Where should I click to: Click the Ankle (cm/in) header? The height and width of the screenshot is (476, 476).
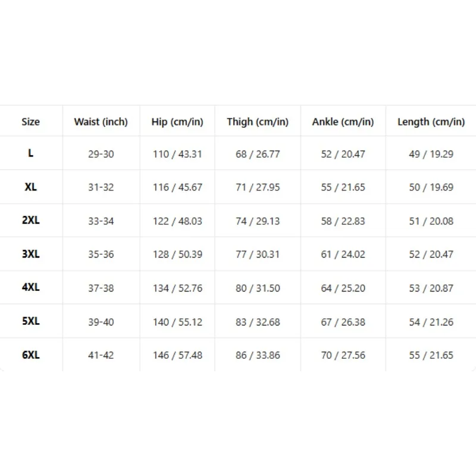click(343, 122)
